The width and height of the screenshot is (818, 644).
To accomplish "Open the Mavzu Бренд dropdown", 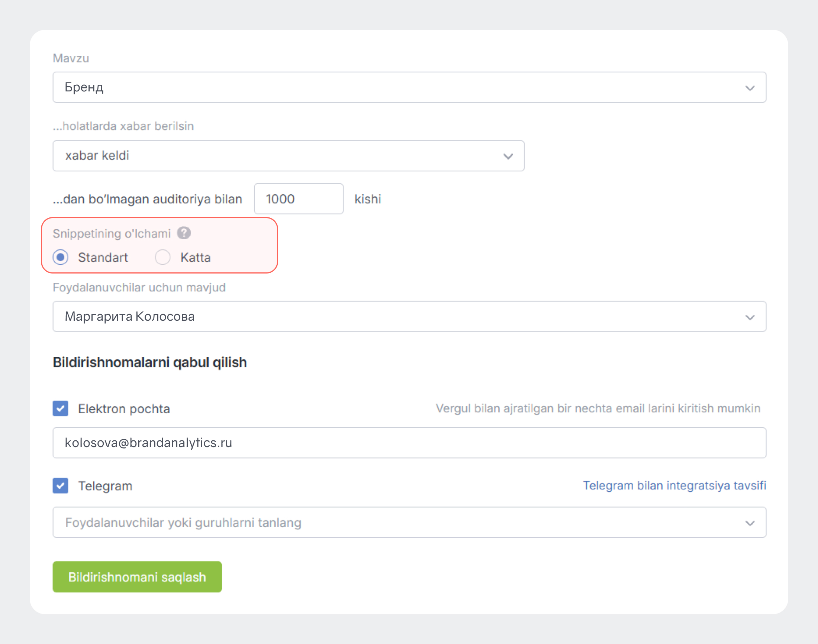I will [x=409, y=87].
